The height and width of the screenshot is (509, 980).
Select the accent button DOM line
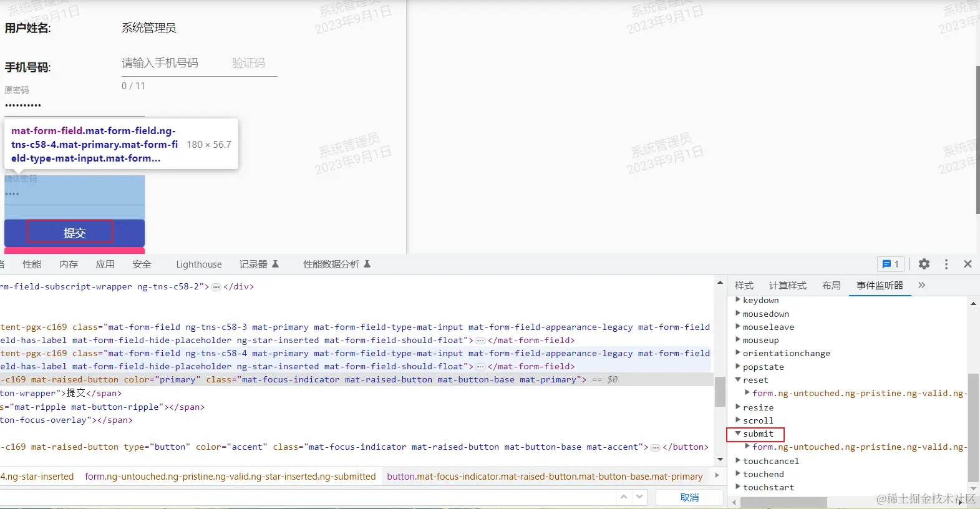click(354, 447)
